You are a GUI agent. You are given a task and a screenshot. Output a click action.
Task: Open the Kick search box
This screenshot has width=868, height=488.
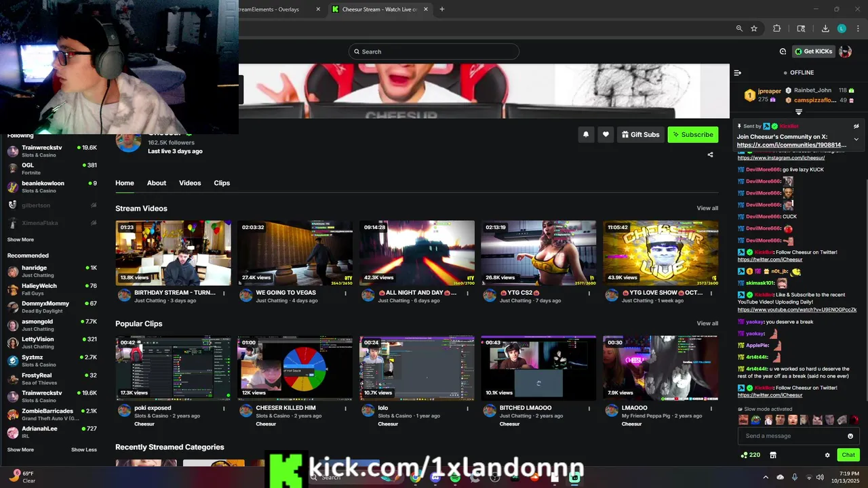pos(434,52)
